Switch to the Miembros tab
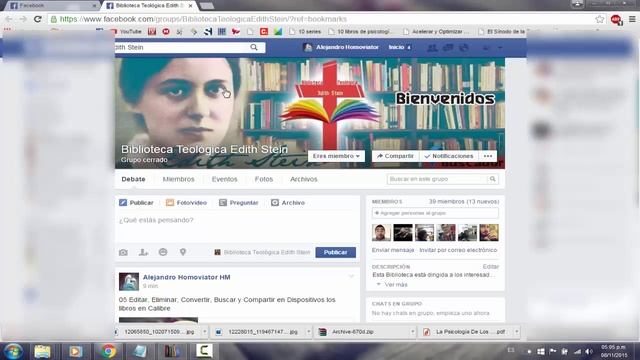 click(x=178, y=179)
